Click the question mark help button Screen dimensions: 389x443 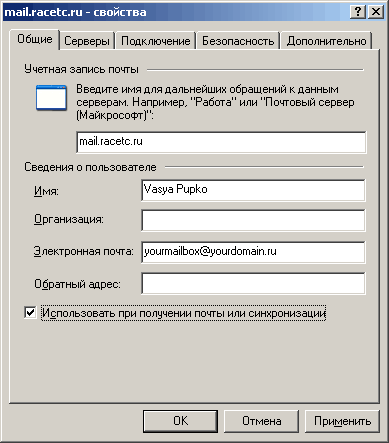(x=358, y=12)
